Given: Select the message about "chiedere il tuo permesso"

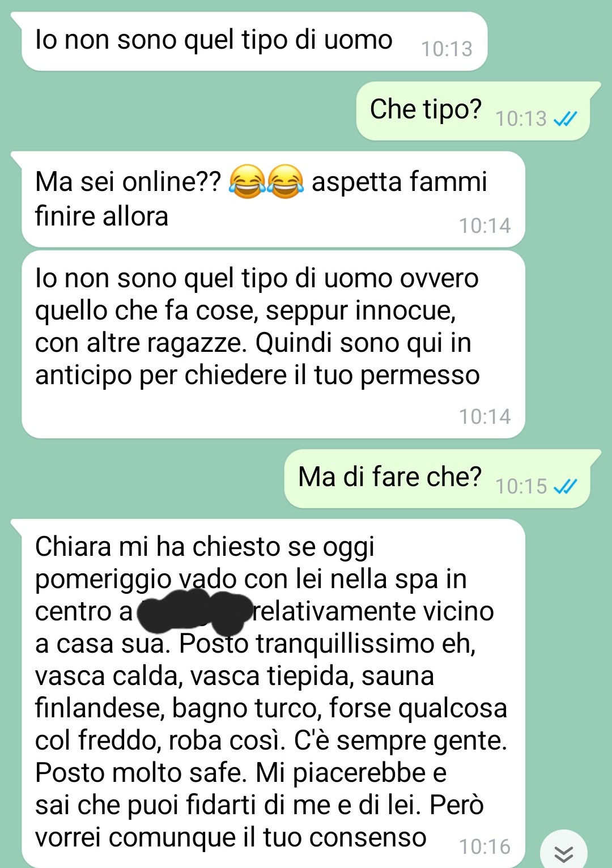Looking at the screenshot, I should [273, 344].
